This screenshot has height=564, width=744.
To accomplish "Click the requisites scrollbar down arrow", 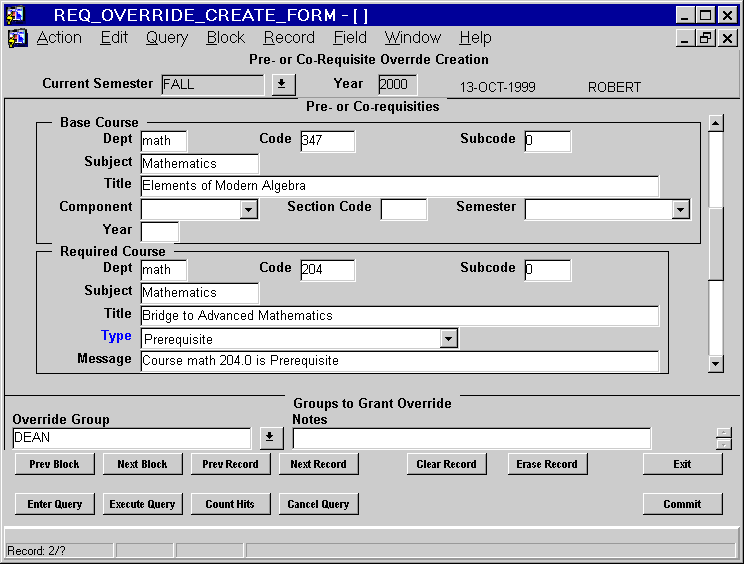I will [x=716, y=364].
